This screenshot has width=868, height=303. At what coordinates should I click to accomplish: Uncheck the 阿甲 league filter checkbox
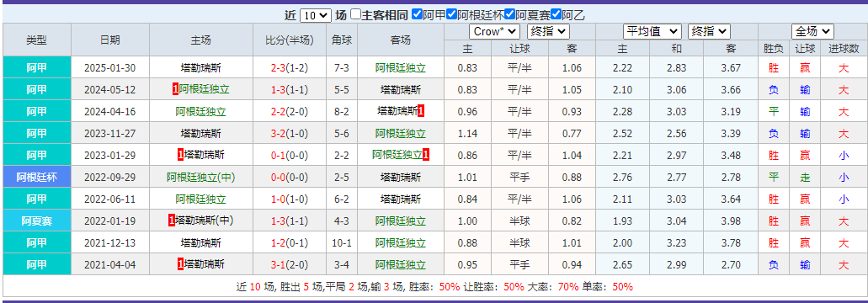click(x=418, y=15)
